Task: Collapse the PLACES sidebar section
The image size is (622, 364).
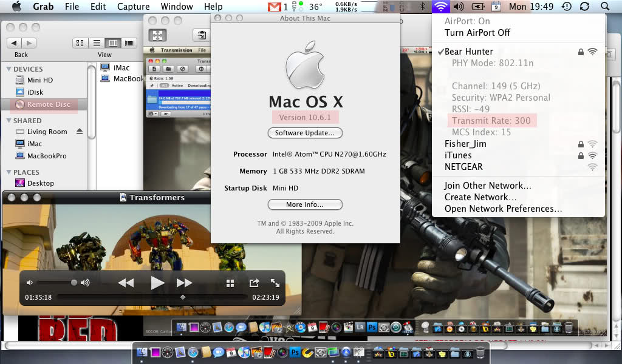Action: [9, 172]
